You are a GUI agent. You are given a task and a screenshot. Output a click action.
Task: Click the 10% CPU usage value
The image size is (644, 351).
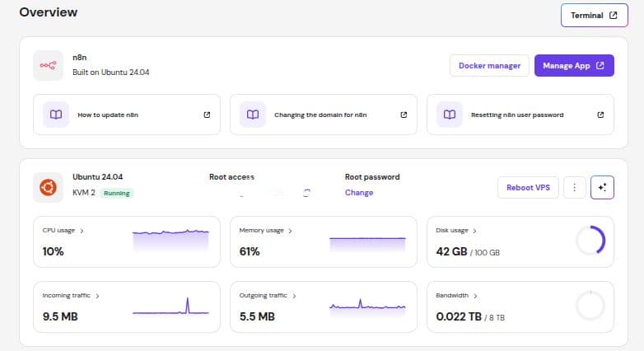click(53, 251)
